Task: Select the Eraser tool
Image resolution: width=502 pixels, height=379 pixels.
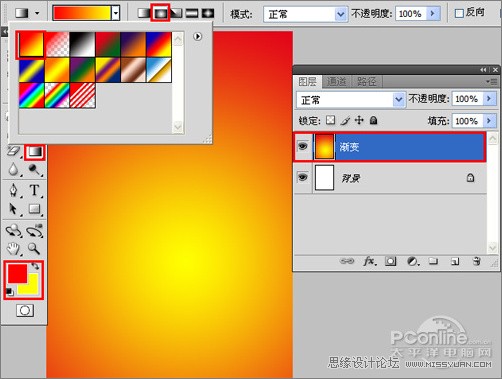Action: (14, 152)
